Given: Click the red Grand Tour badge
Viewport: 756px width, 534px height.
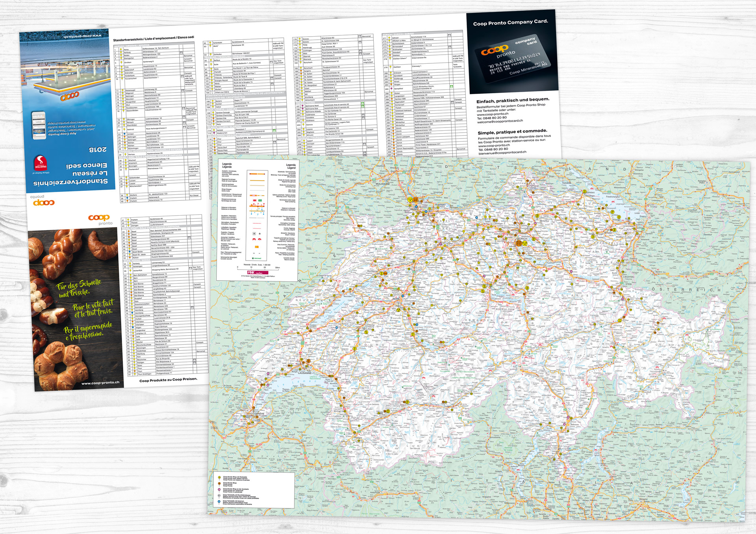Looking at the screenshot, I should (40, 163).
